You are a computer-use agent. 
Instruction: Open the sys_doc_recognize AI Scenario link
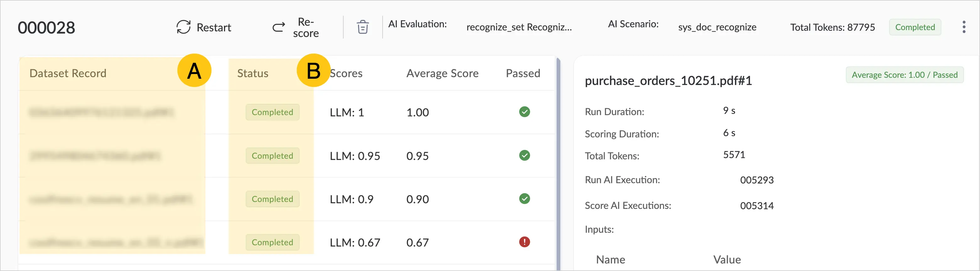717,27
